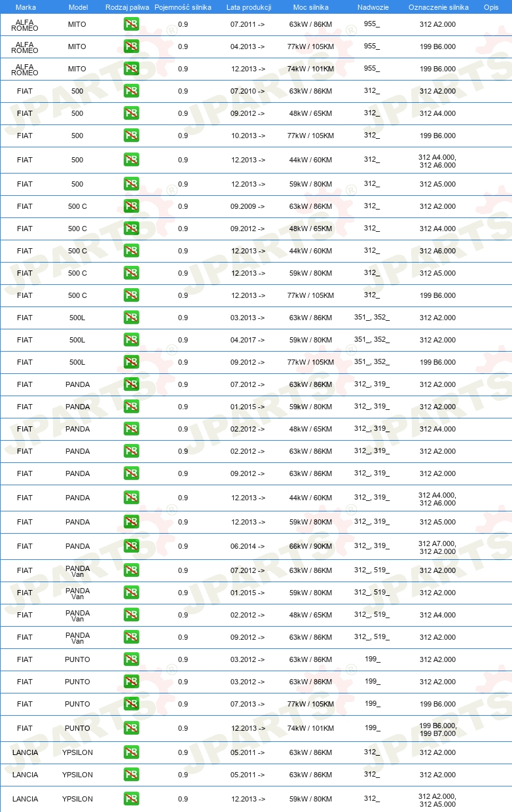Click fuel icon in 500 C 44kW / 60KM row
512x812 pixels.
tap(131, 251)
